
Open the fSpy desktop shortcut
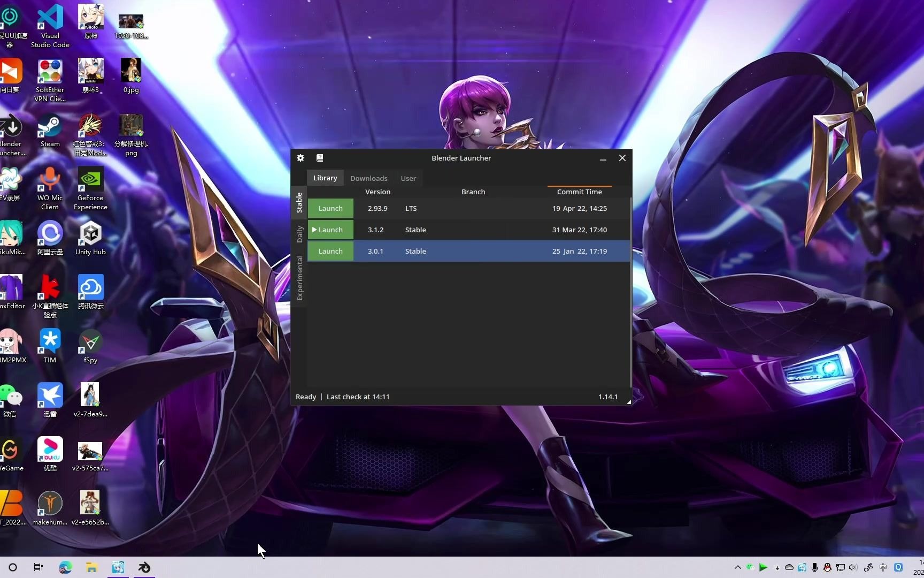point(90,347)
